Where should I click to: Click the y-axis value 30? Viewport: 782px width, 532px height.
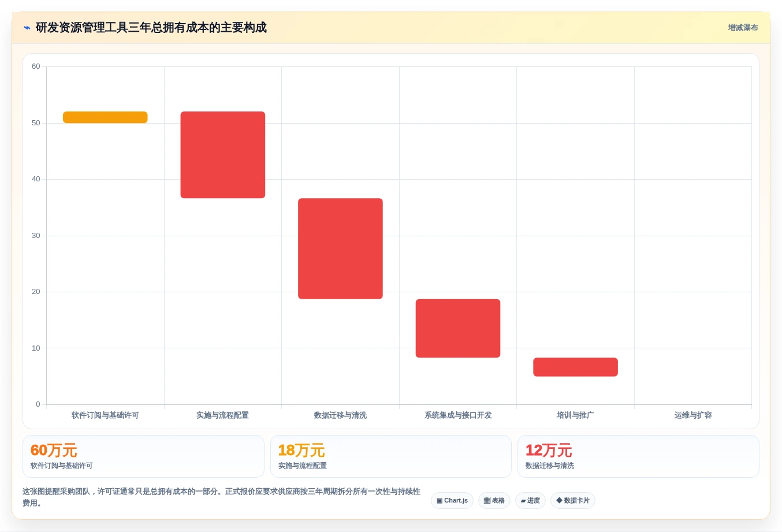(x=36, y=236)
